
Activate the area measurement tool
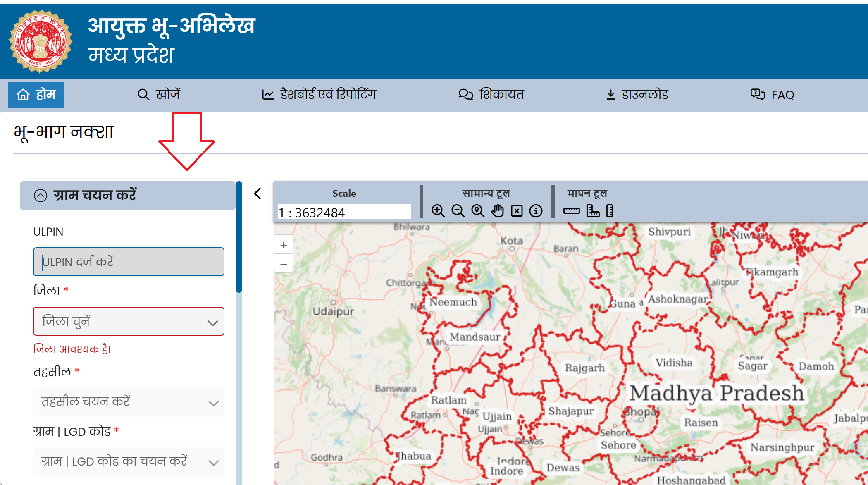[593, 211]
